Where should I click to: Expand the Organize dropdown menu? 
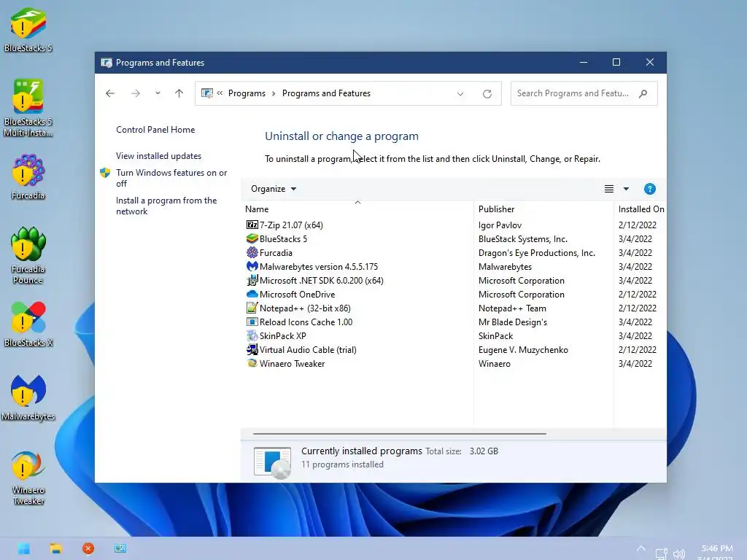pos(274,189)
